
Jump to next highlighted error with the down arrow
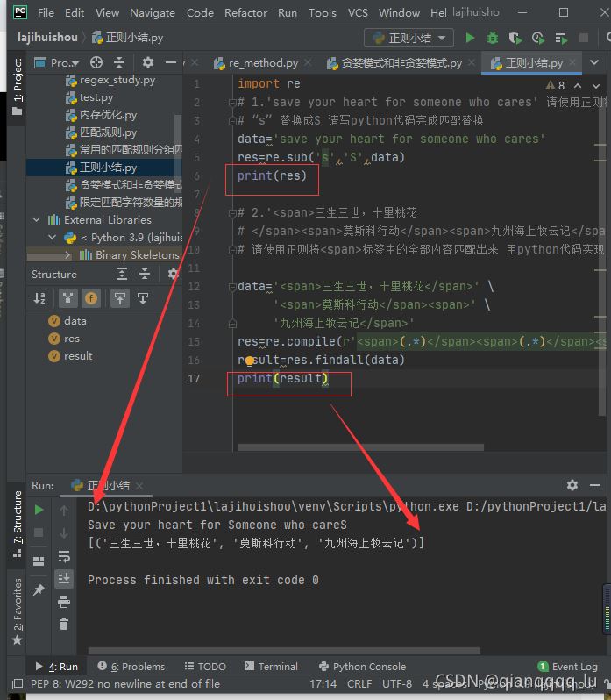coord(596,85)
